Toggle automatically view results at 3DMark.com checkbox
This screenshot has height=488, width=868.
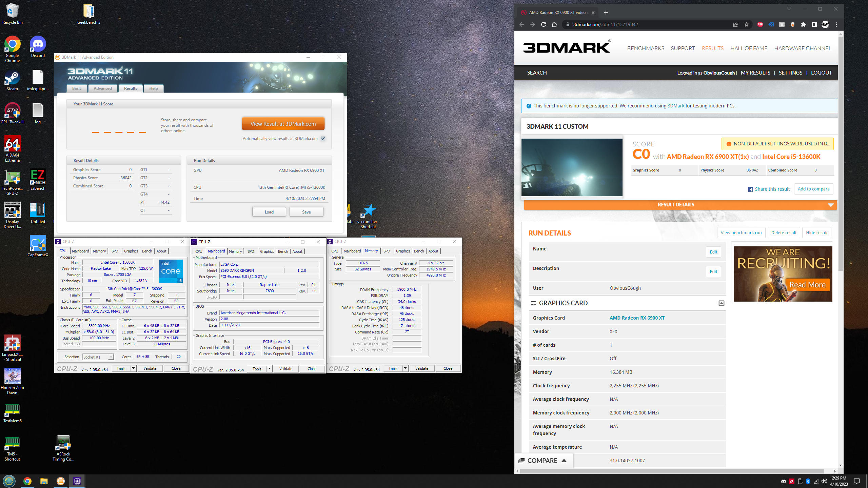point(323,139)
